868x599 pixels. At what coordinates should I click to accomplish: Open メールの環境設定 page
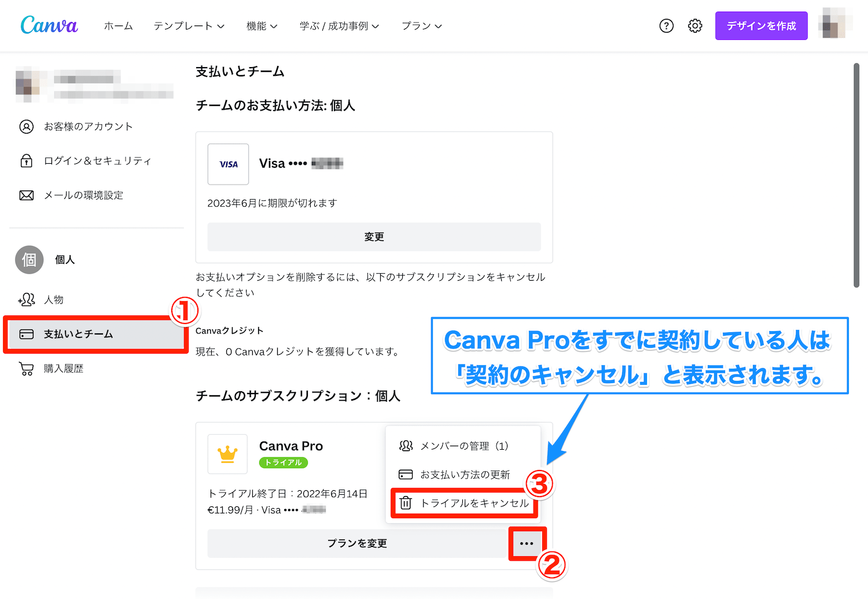click(x=84, y=196)
